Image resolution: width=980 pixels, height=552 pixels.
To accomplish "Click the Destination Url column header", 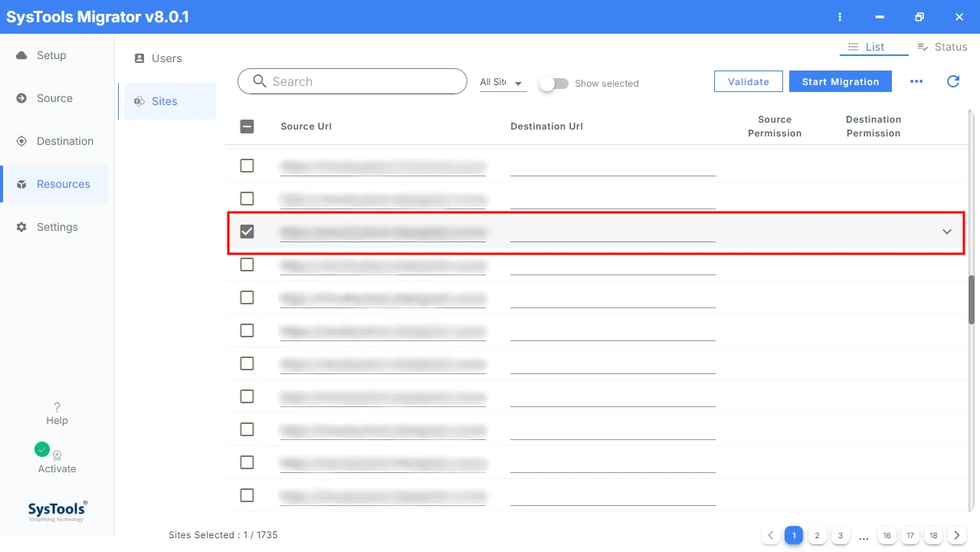I will [x=546, y=127].
